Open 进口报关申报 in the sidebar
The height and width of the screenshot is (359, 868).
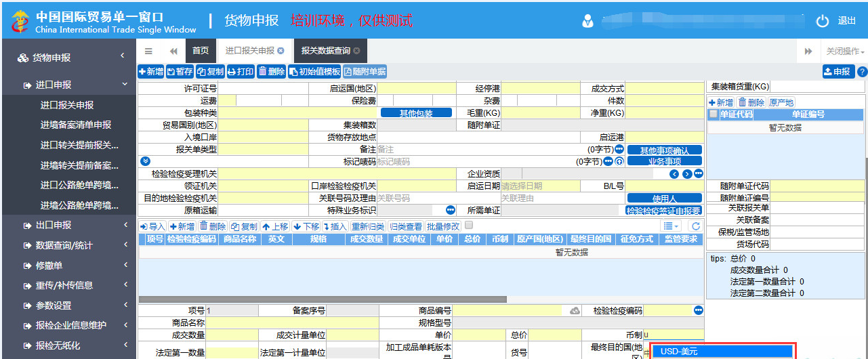coord(67,105)
